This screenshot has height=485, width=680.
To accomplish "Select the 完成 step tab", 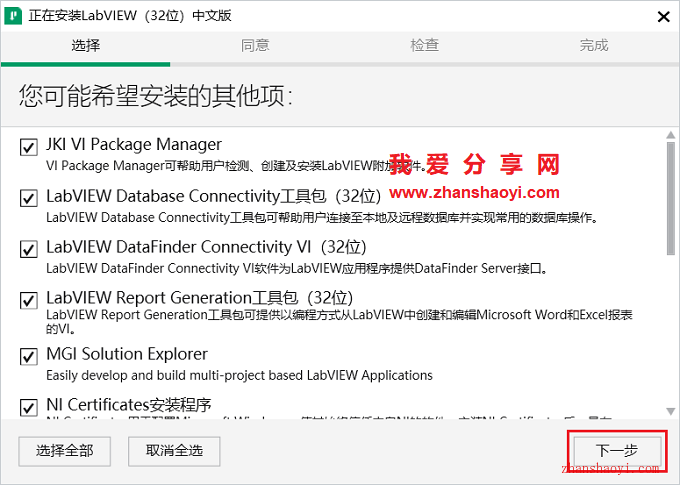I will point(594,45).
